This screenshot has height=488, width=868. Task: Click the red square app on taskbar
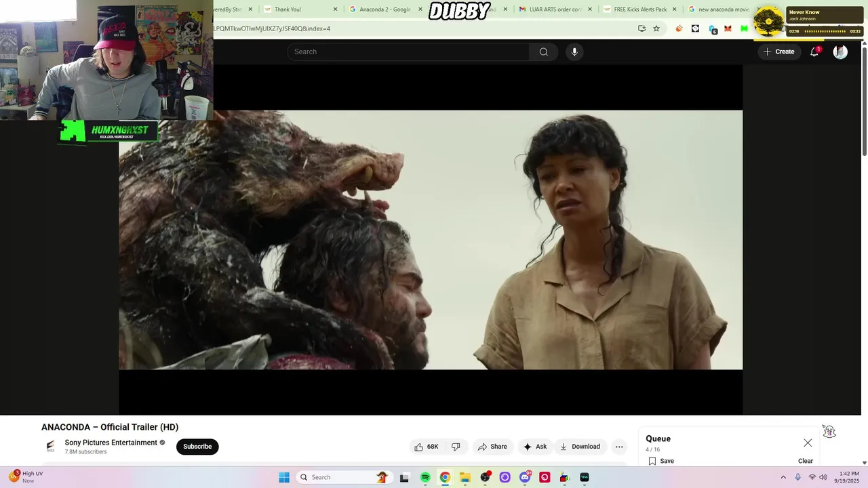(545, 477)
